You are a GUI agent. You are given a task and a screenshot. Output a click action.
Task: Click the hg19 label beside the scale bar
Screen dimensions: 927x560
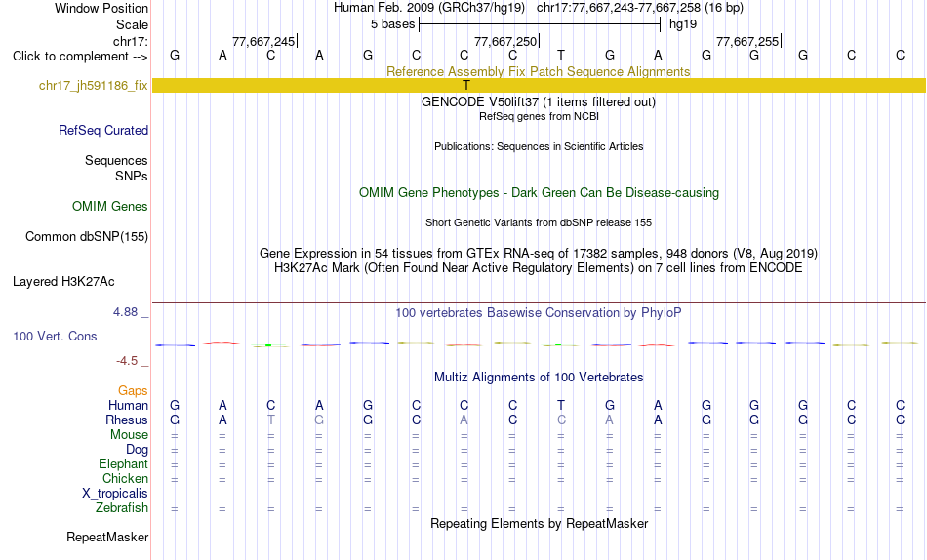(683, 24)
